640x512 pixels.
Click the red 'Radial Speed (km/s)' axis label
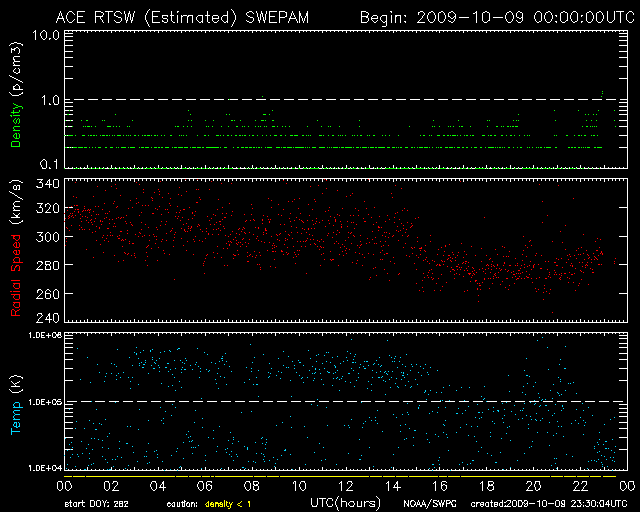click(16, 248)
